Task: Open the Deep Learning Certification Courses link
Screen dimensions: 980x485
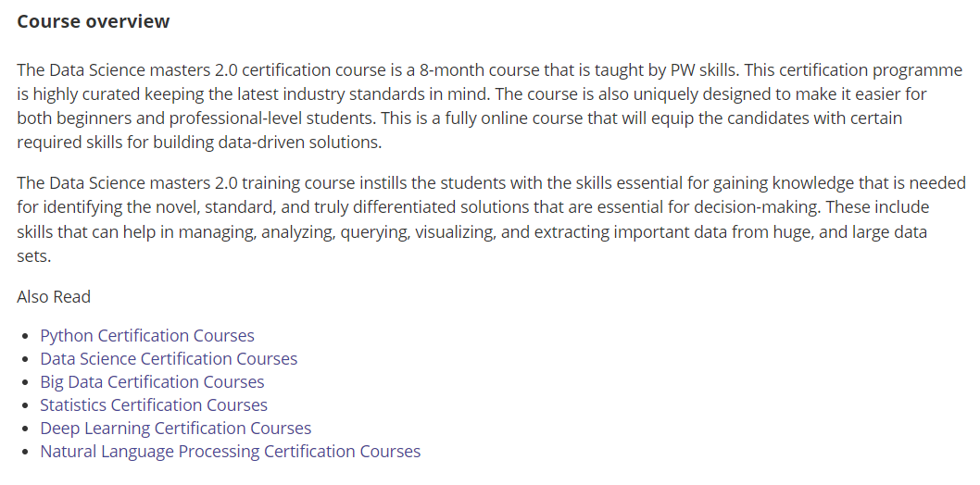Action: click(175, 428)
